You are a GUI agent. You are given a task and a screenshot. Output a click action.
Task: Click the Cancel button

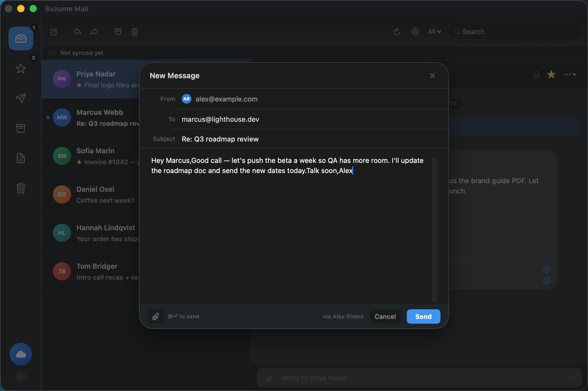385,316
